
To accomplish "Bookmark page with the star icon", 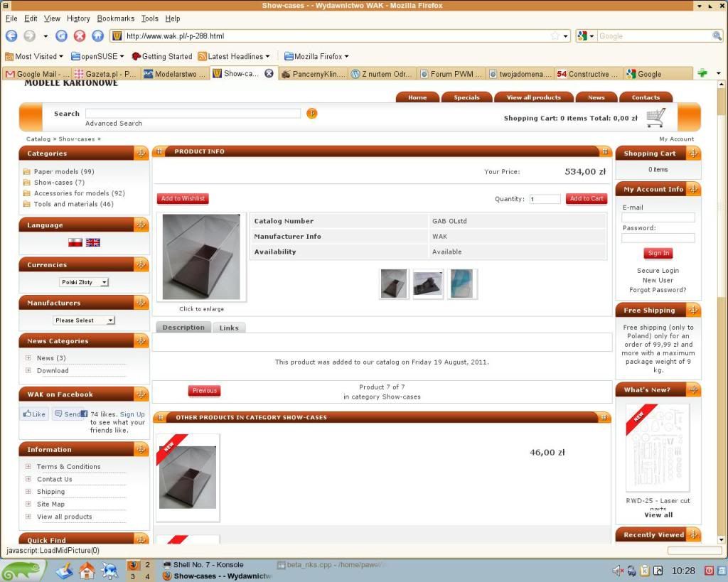I will pos(555,36).
